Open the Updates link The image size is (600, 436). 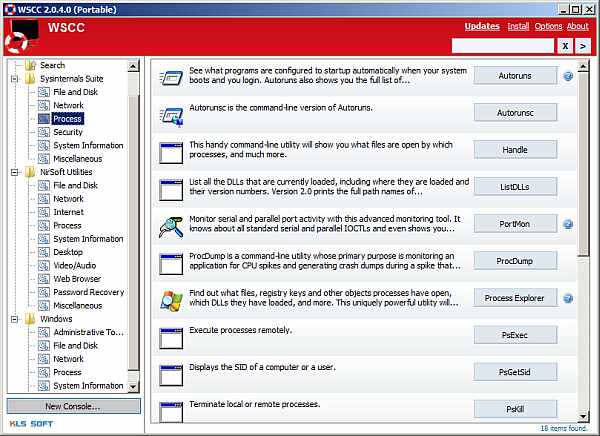click(x=482, y=26)
